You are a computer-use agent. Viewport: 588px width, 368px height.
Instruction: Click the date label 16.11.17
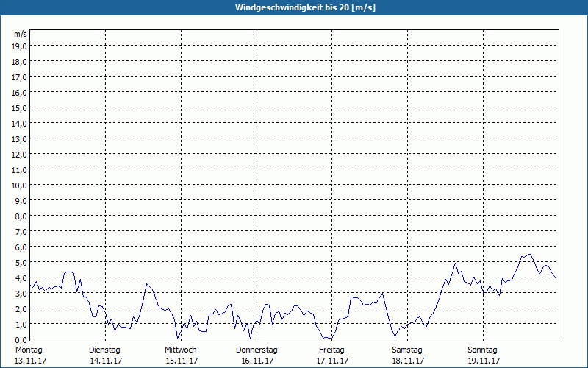click(x=257, y=361)
